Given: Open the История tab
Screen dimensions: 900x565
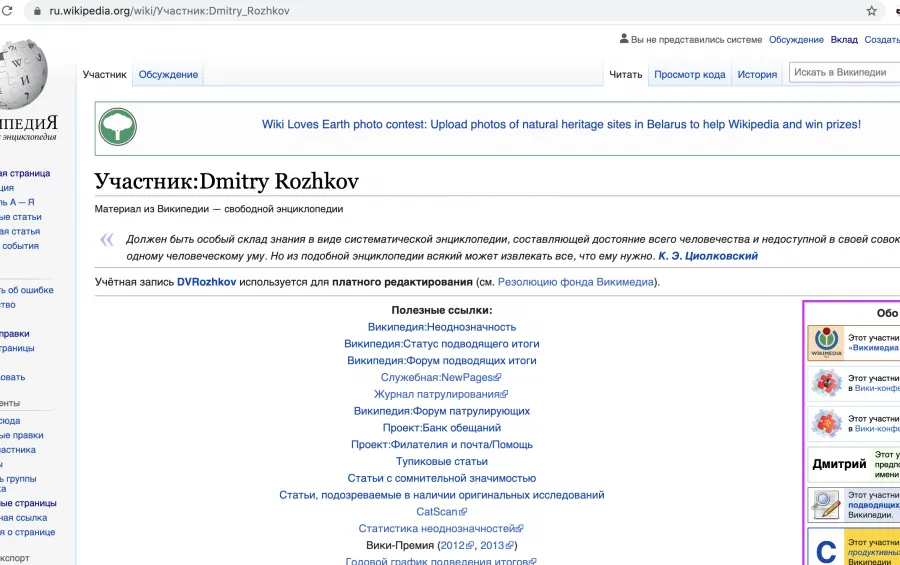Looking at the screenshot, I should pyautogui.click(x=757, y=75).
